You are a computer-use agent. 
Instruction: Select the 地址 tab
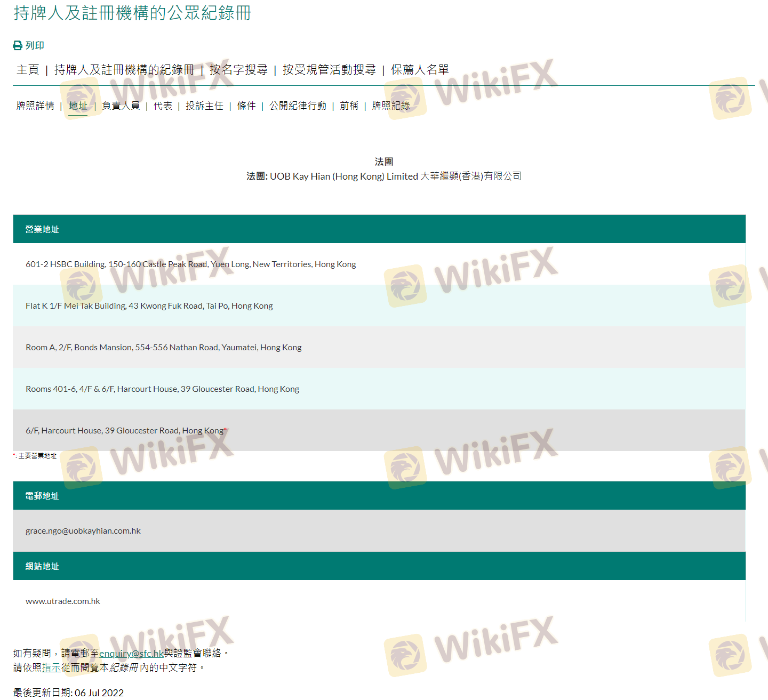tap(78, 106)
